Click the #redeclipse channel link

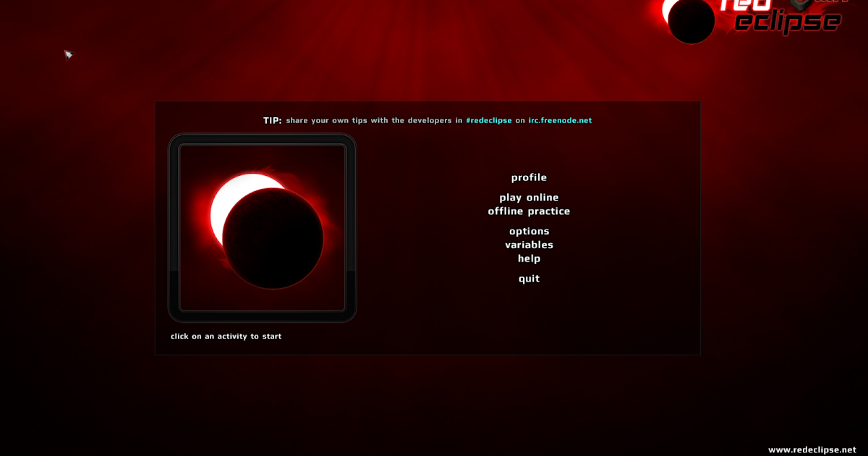[x=489, y=120]
